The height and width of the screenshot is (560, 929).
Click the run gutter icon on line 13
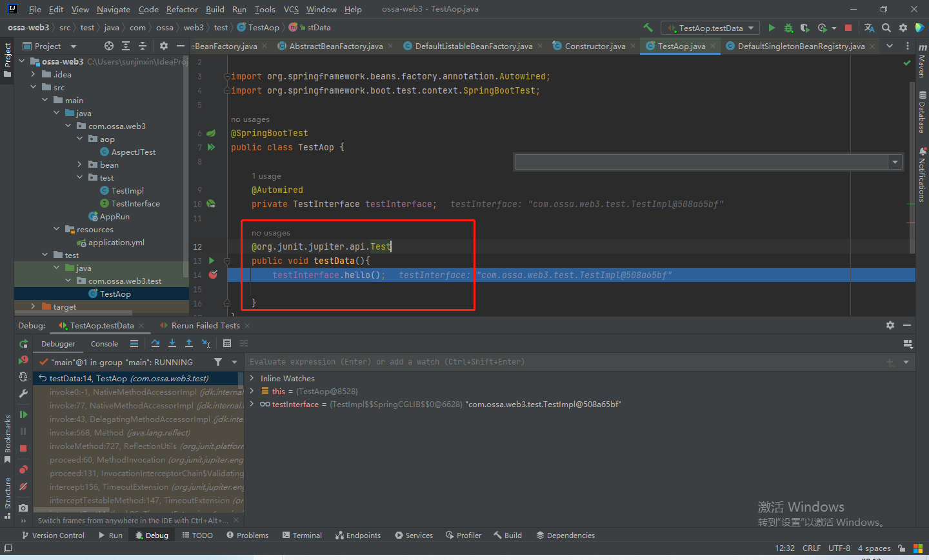click(x=212, y=261)
